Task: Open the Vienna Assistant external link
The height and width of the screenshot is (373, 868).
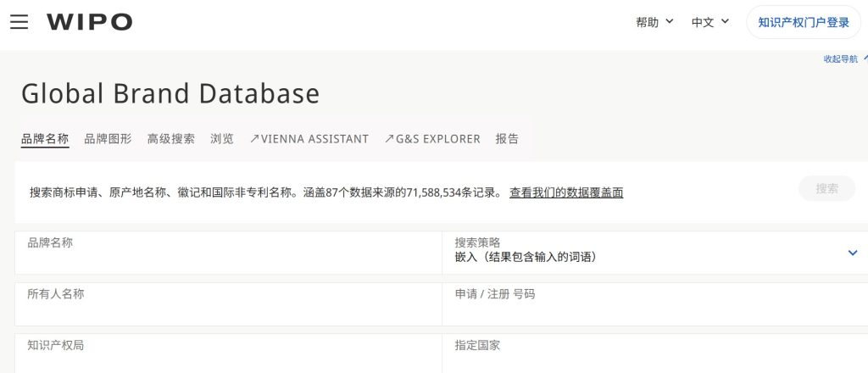Action: (x=309, y=139)
